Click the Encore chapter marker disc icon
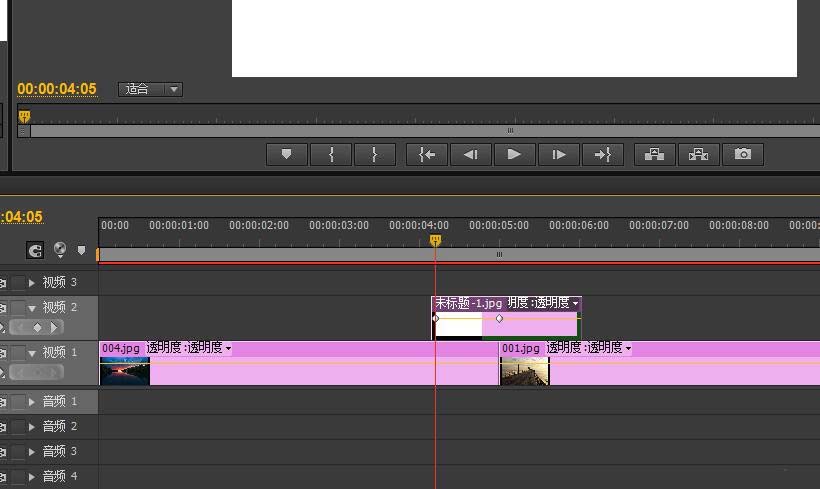820x489 pixels. 60,249
